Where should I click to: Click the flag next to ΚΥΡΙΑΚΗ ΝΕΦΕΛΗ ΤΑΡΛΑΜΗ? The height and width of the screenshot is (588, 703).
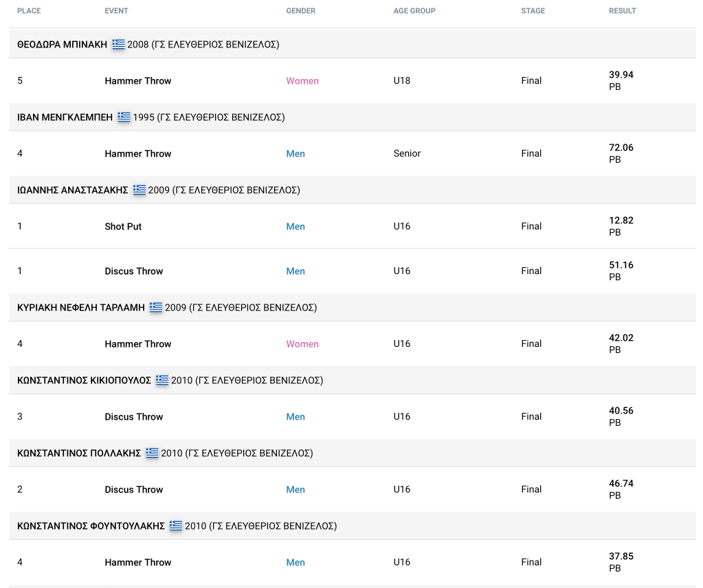tap(156, 308)
